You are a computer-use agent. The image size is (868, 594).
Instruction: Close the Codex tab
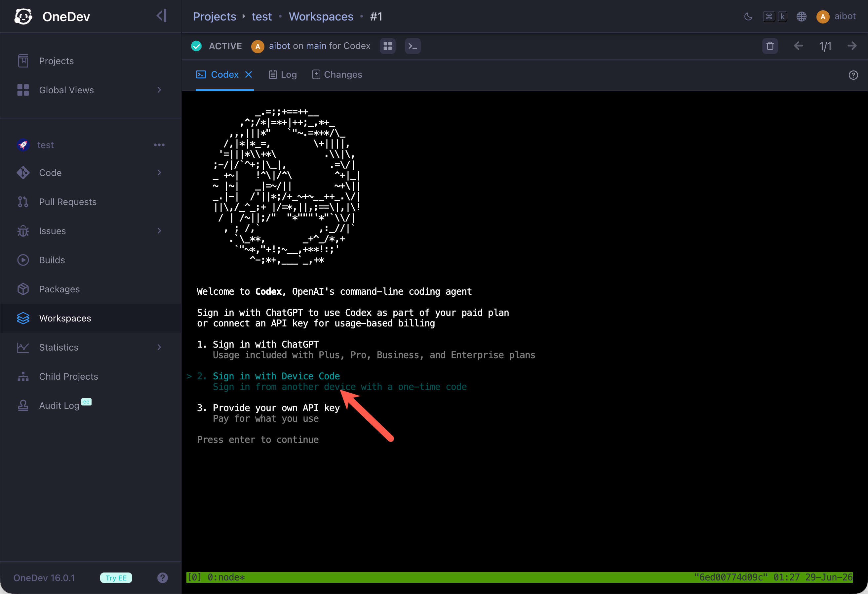click(248, 75)
